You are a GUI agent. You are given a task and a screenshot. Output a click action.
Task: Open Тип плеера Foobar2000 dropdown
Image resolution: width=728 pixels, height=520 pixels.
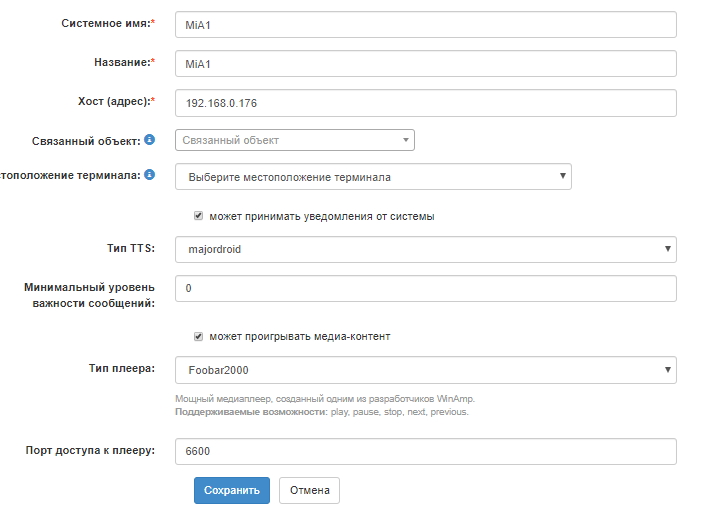(425, 370)
